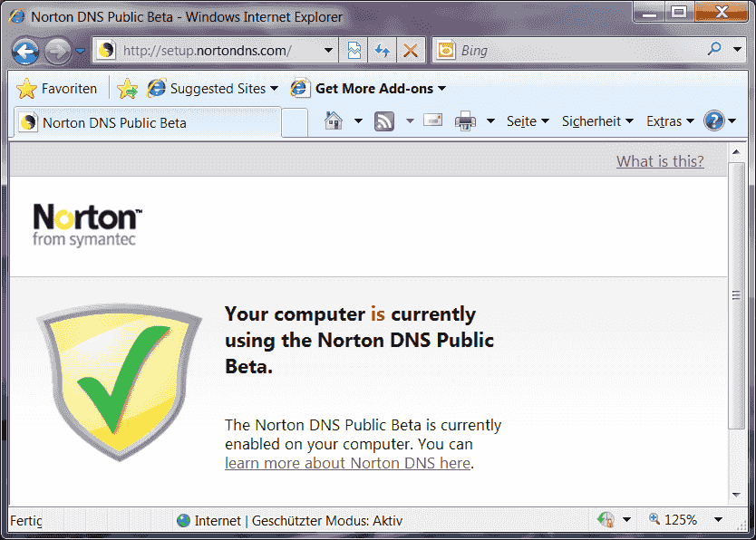Viewport: 756px width, 540px height.
Task: Stop loading with the orange X icon
Action: [x=411, y=50]
